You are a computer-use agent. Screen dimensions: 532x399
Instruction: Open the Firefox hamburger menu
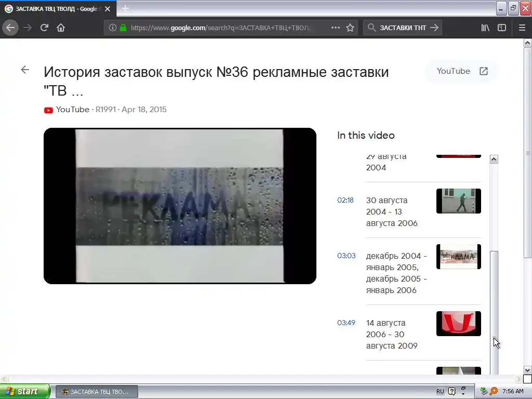(522, 28)
